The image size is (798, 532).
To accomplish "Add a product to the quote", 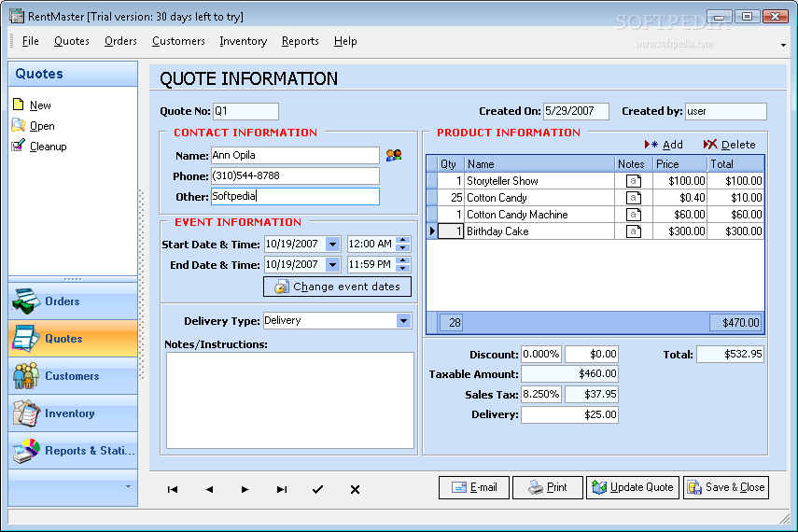I will pos(664,145).
